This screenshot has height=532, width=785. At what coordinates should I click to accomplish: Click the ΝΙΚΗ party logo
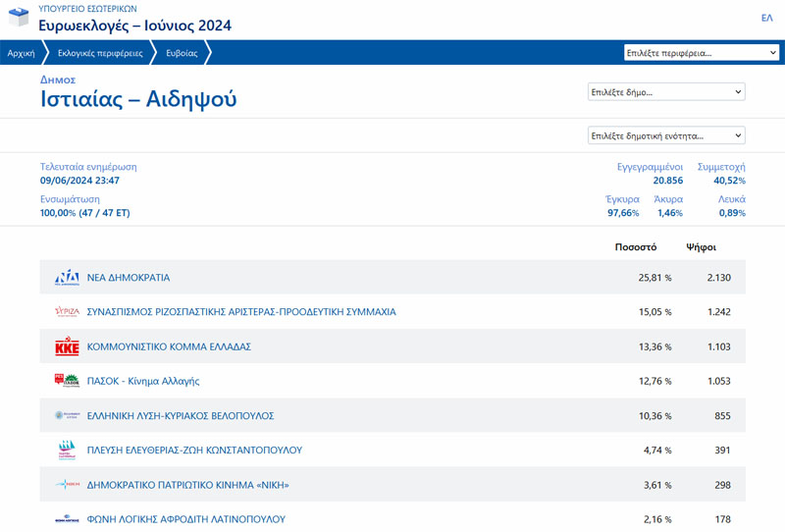pyautogui.click(x=67, y=485)
